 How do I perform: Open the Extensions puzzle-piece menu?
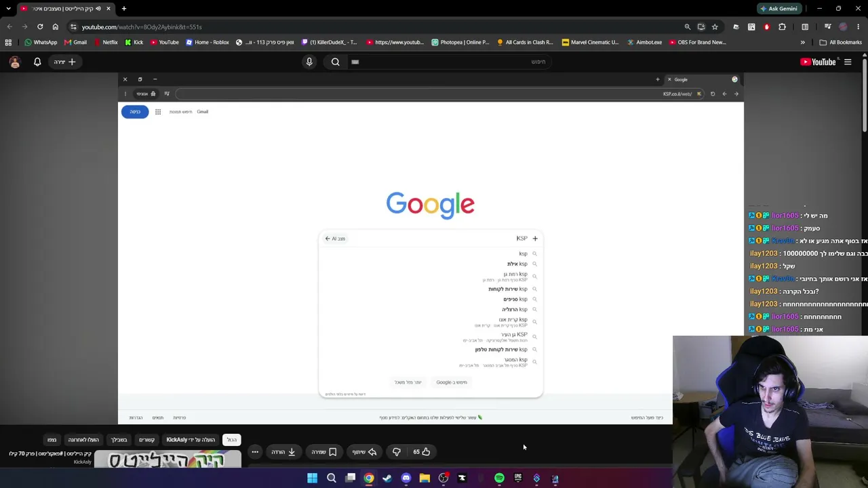(x=782, y=27)
